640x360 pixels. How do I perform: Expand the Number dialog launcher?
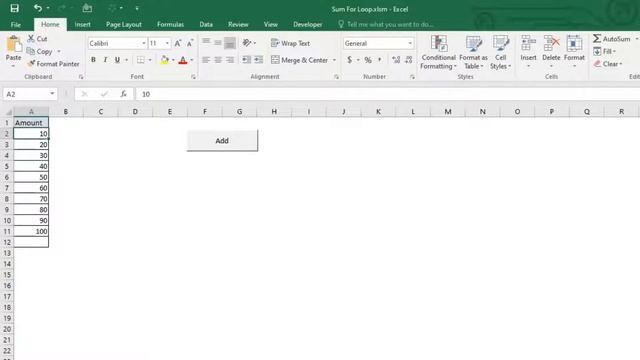(x=412, y=77)
